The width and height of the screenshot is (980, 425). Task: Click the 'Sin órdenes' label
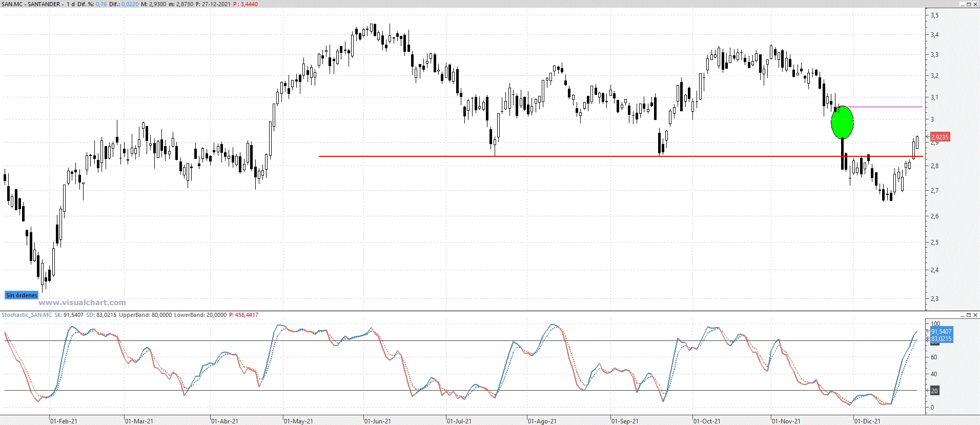click(x=22, y=295)
